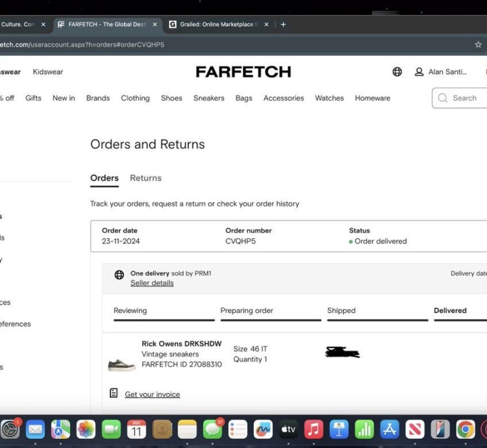Image resolution: width=487 pixels, height=448 pixels.
Task: Click the FARFETCH ID 27088310 text
Action: (182, 364)
